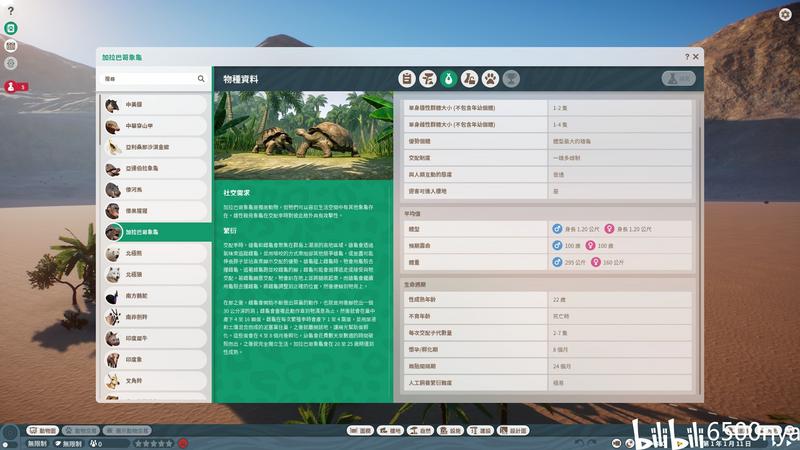
Task: Select 侏河馬 in the species list
Action: coord(155,189)
